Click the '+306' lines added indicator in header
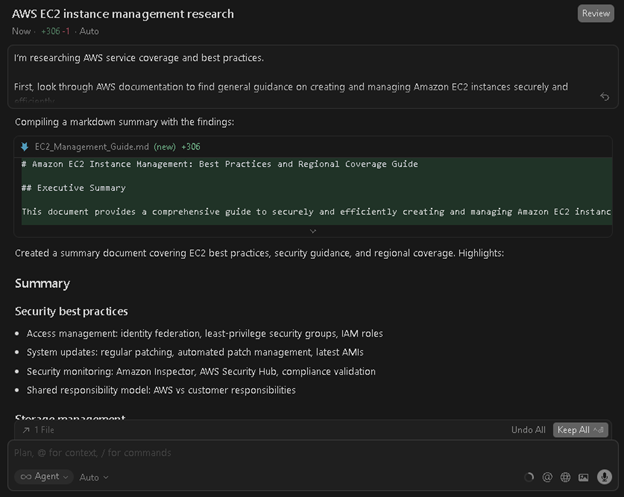Image resolution: width=624 pixels, height=497 pixels. 51,31
